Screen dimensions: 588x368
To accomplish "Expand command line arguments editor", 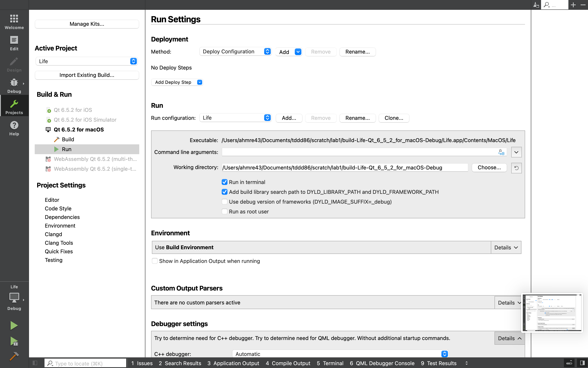I will (516, 152).
